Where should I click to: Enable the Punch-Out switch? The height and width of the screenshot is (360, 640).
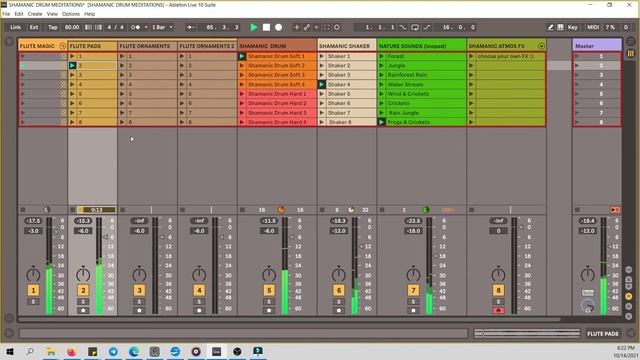coord(427,27)
